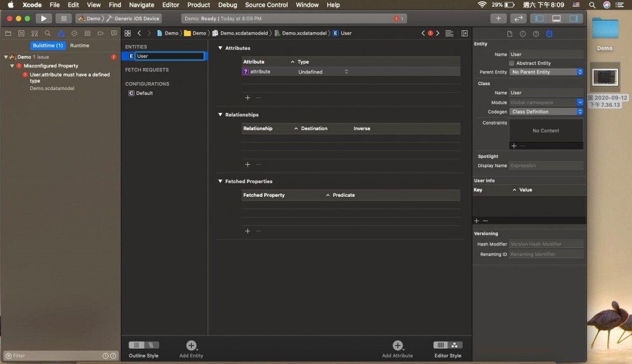Click Add Attribute plus button
The height and width of the screenshot is (364, 632).
click(x=398, y=345)
